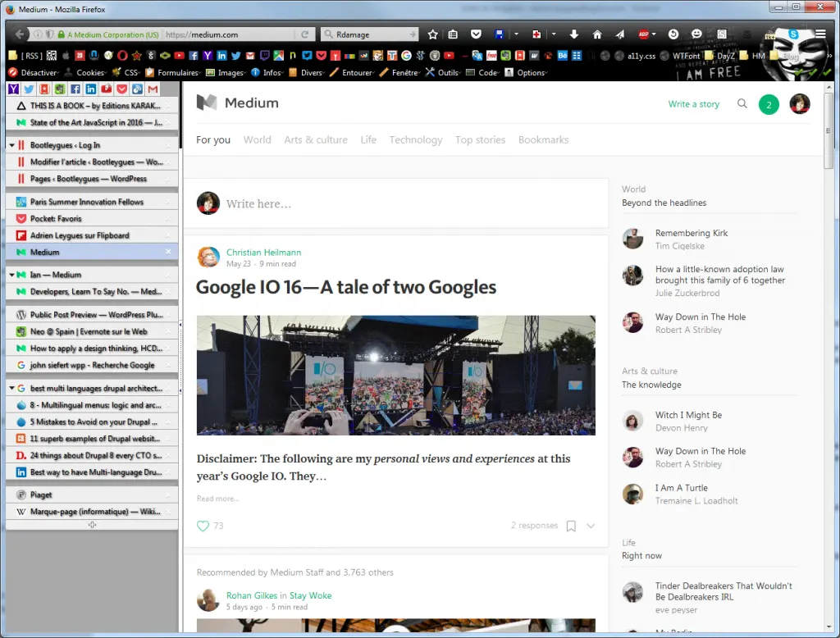Focus the Rdamage search box
Viewport: 840px width, 638px height.
coord(370,34)
